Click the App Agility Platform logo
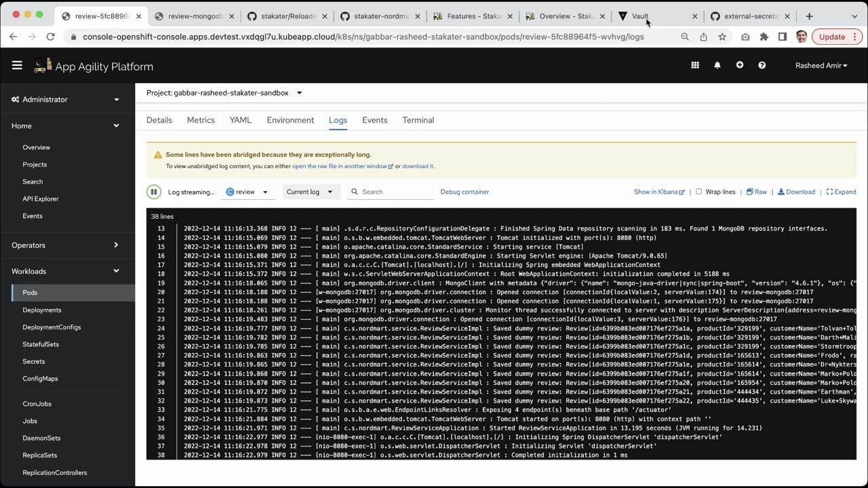The image size is (868, 488). click(x=94, y=66)
